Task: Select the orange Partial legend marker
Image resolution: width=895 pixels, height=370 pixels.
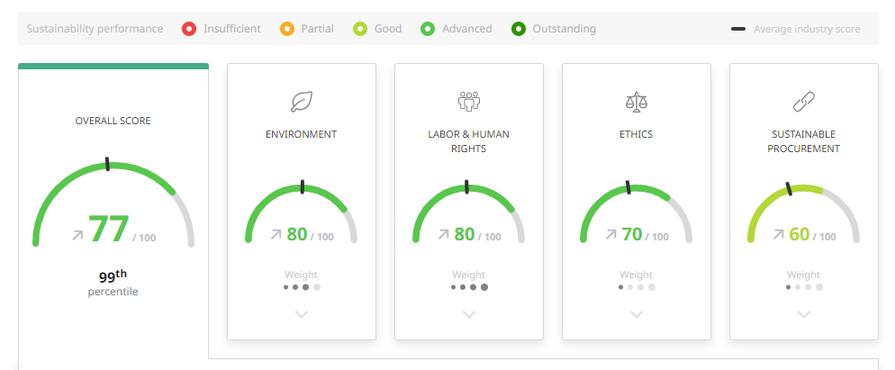Action: click(x=287, y=29)
